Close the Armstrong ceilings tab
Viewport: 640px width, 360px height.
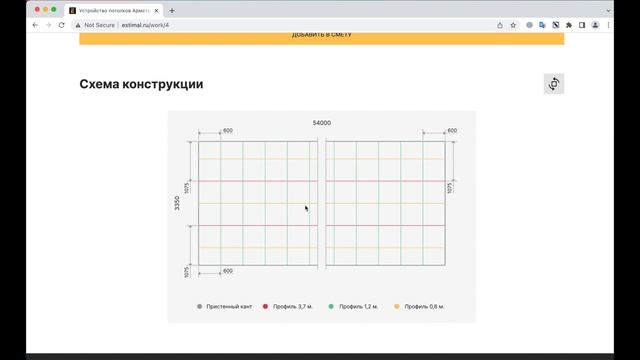[156, 11]
